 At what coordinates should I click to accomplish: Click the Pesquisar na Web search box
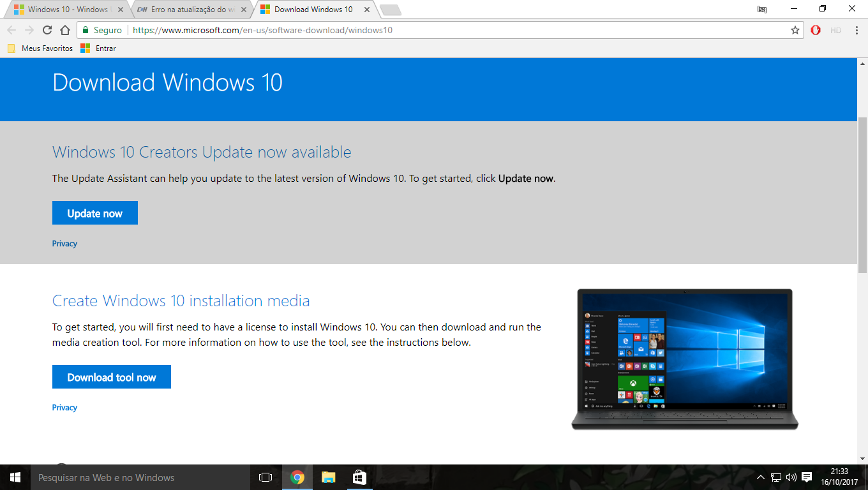click(x=140, y=477)
